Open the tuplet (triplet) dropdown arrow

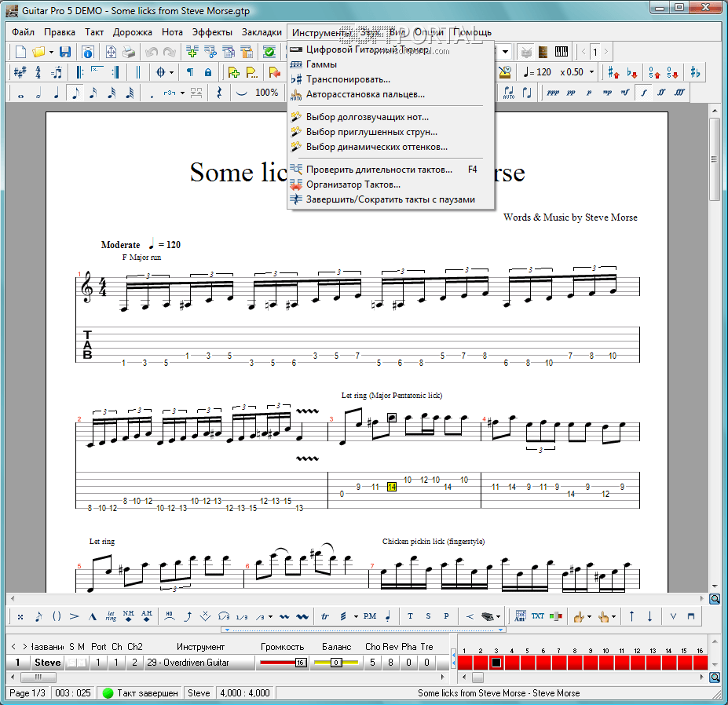[182, 93]
